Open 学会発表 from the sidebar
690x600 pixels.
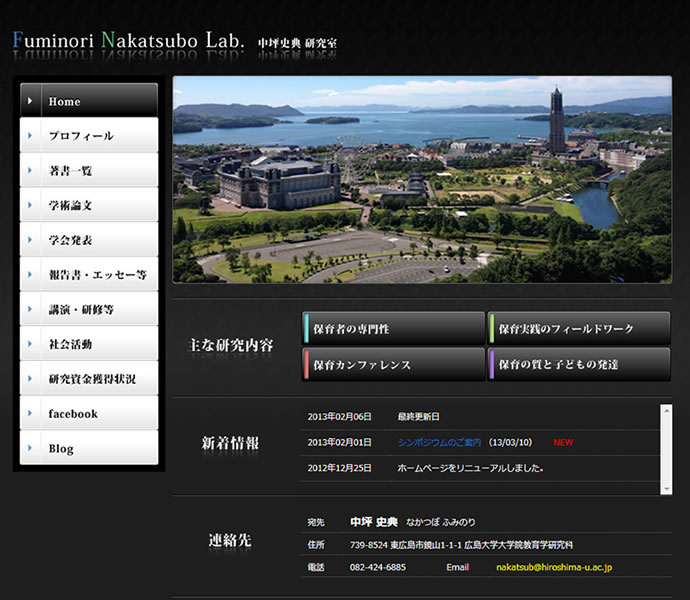click(x=89, y=241)
